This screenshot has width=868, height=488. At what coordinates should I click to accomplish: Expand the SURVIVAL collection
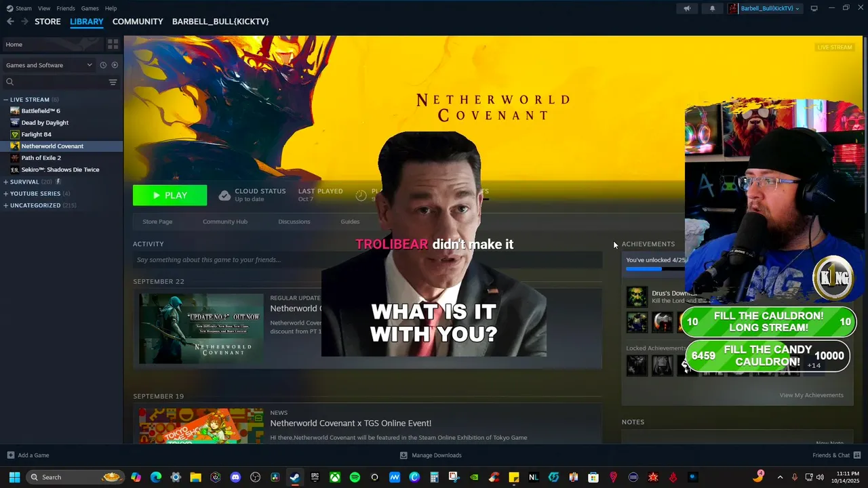[5, 182]
